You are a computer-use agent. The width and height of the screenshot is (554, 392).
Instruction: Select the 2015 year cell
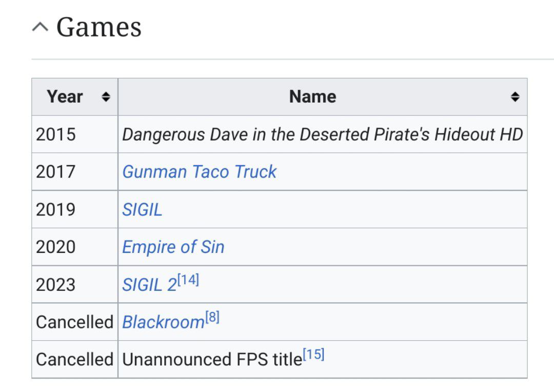[75, 134]
